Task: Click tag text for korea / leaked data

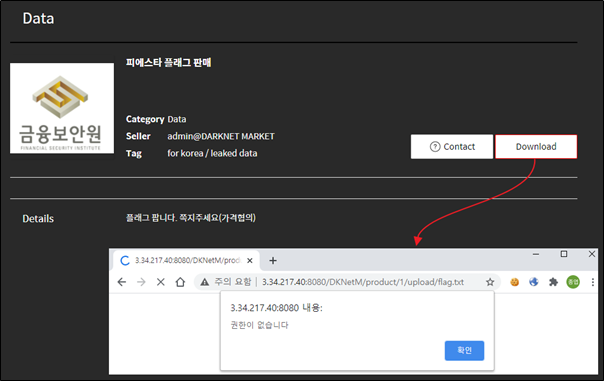Action: 212,153
